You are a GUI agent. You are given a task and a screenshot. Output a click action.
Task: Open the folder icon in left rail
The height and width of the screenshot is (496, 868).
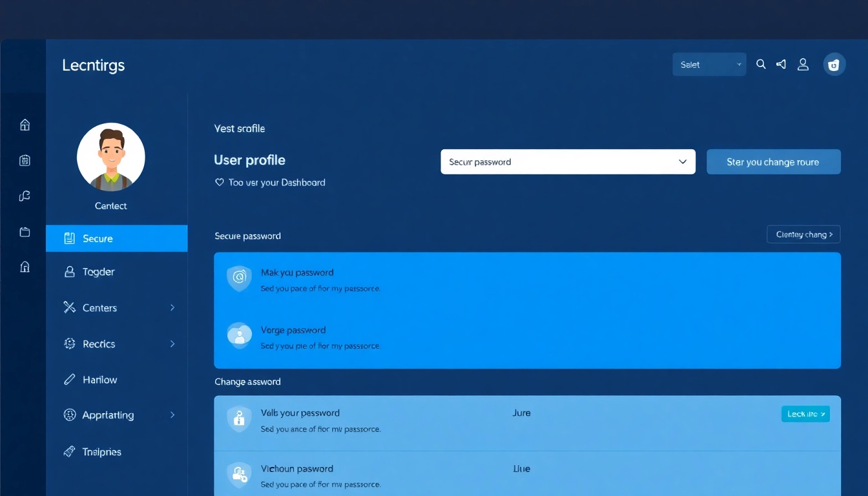(x=25, y=232)
